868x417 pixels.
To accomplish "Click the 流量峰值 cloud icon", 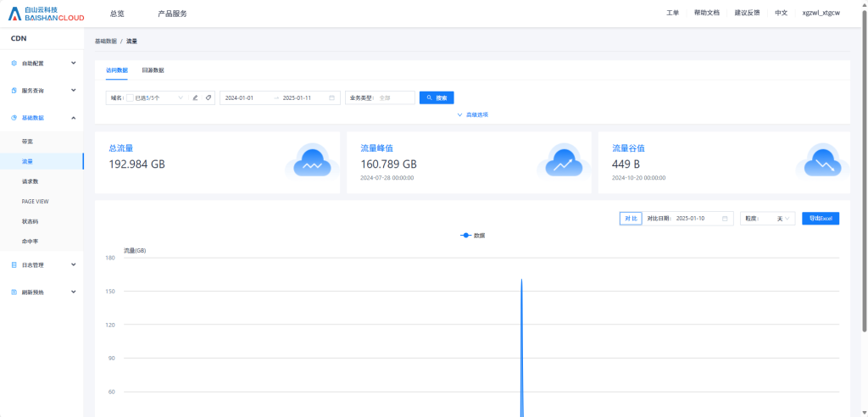I will pyautogui.click(x=563, y=162).
